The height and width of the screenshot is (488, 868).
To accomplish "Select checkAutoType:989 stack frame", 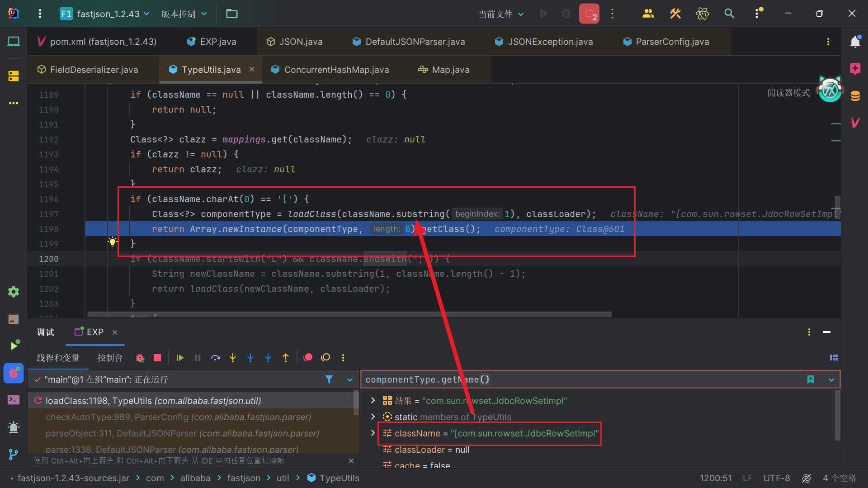I will coord(193,417).
